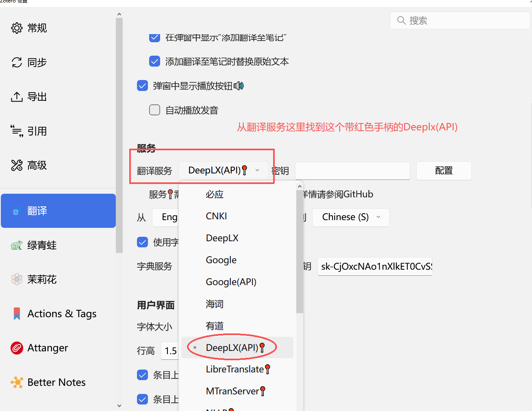Choose LibreTranslate from the service list
The height and width of the screenshot is (411, 532).
(235, 369)
